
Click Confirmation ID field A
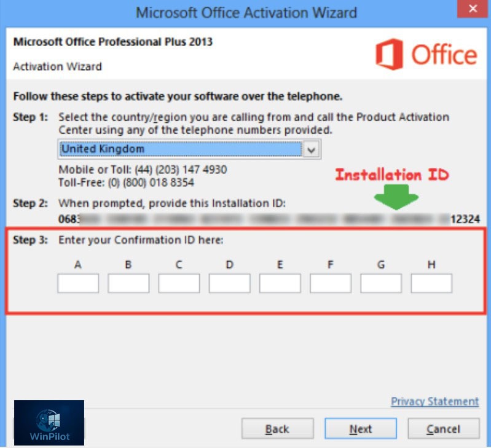tap(78, 283)
